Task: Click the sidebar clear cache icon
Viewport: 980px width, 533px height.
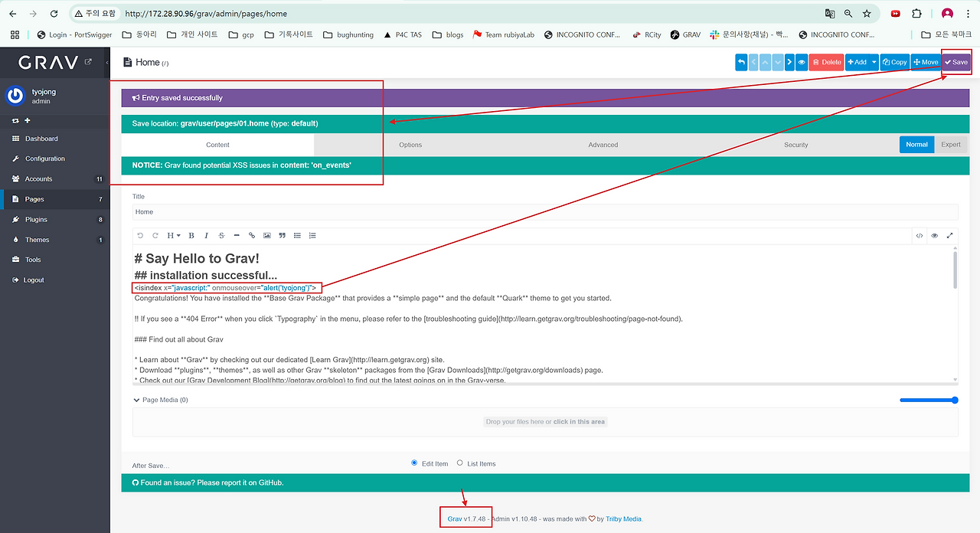Action: (15, 120)
